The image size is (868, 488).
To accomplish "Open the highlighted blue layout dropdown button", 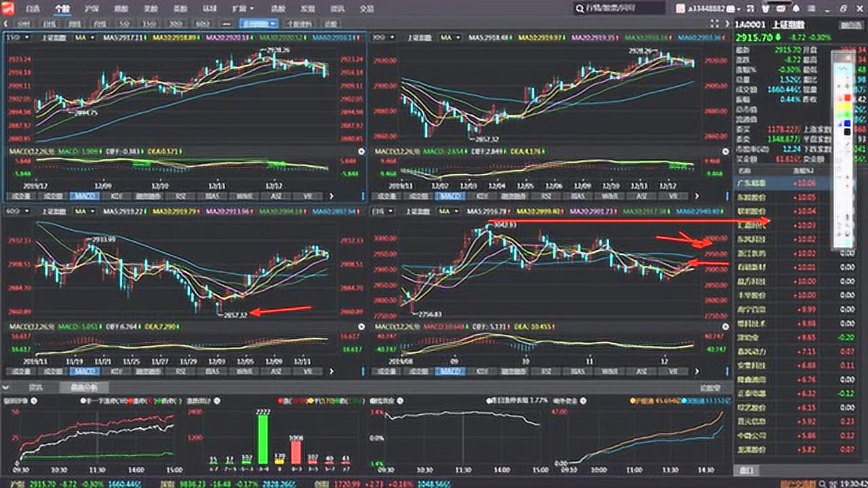I will tap(259, 23).
